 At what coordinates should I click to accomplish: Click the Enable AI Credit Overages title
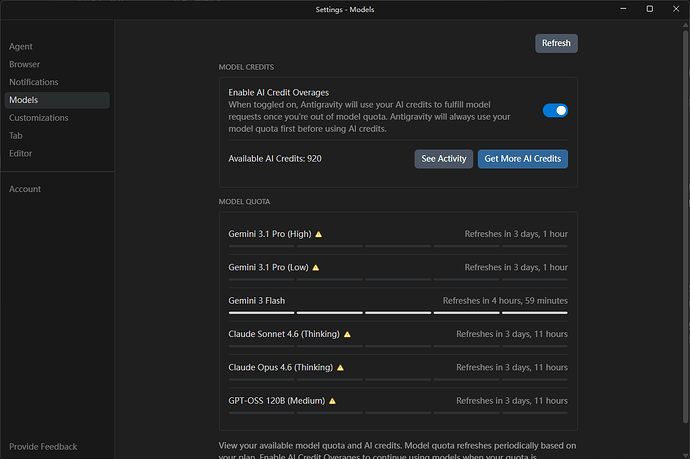pos(279,93)
